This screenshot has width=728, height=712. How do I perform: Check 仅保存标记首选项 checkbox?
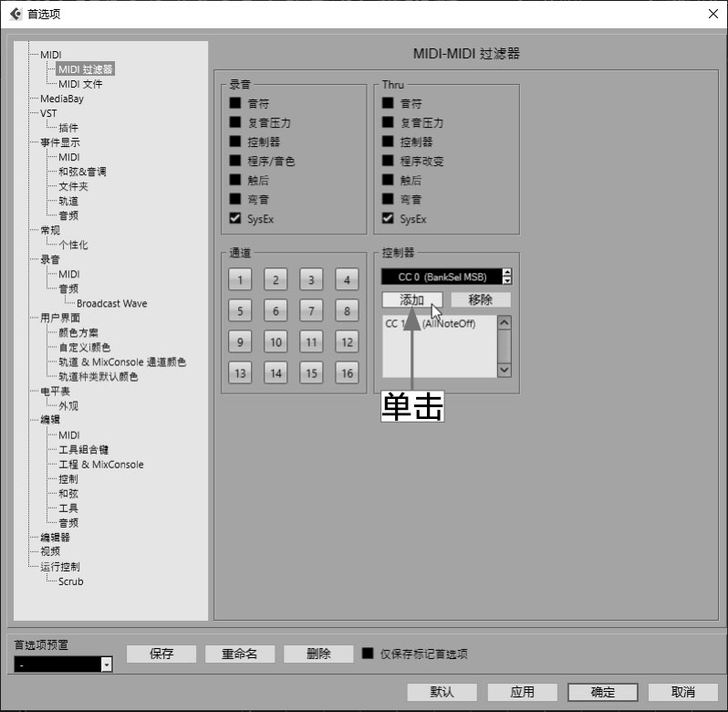point(368,654)
